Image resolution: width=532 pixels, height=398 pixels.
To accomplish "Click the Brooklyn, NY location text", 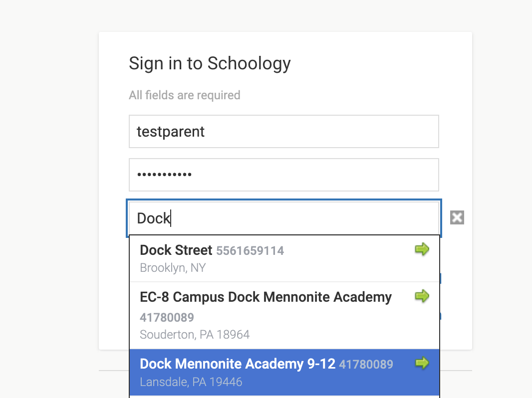I will point(173,268).
